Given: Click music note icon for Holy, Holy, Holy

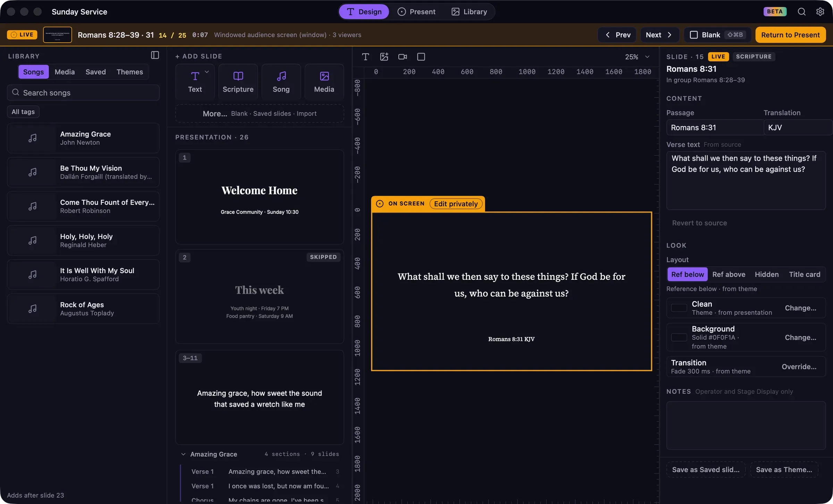Looking at the screenshot, I should pyautogui.click(x=32, y=241).
